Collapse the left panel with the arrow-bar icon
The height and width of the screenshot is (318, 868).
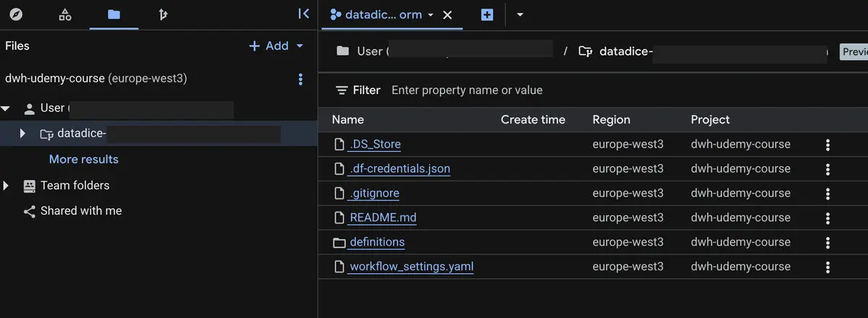tap(304, 14)
